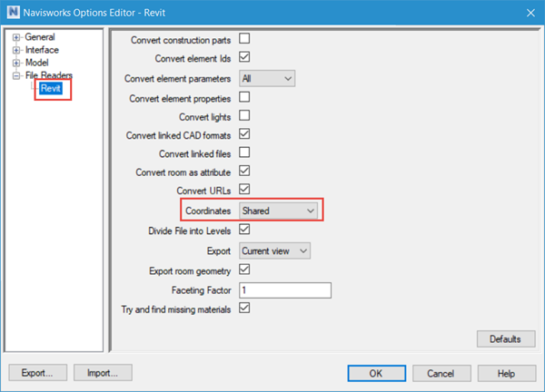Open Convert element parameters dropdown
The height and width of the screenshot is (392, 545).
[267, 78]
